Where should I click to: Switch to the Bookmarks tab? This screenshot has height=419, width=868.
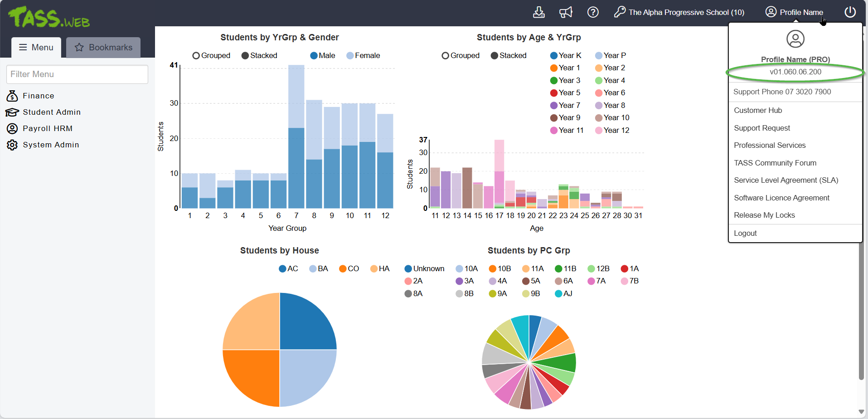(x=103, y=48)
